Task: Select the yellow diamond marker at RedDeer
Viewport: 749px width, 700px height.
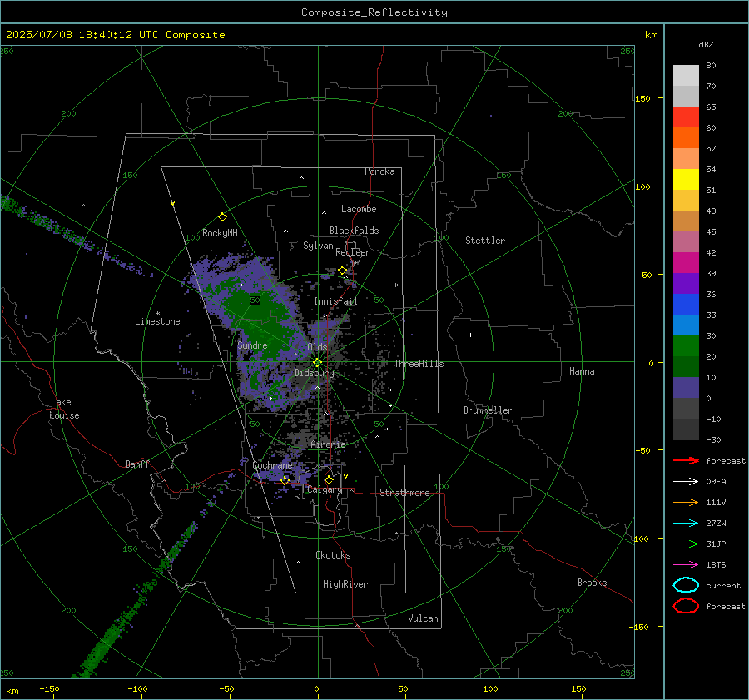Action: tap(342, 271)
